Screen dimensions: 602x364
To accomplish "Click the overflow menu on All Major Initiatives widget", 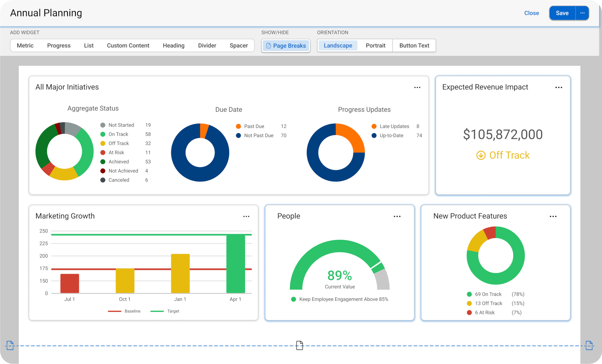I will point(417,87).
